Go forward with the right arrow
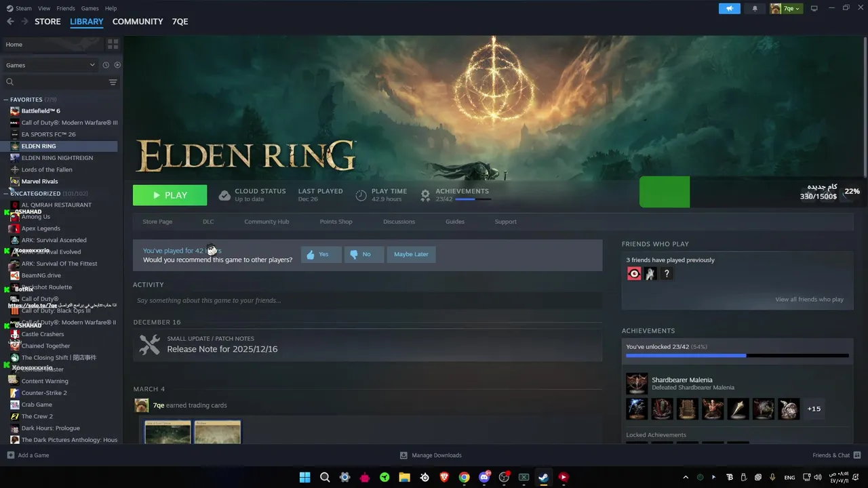 [x=24, y=22]
